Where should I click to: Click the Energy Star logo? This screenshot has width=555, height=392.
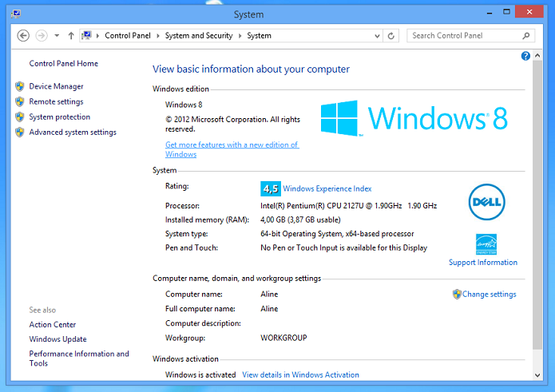(x=486, y=244)
